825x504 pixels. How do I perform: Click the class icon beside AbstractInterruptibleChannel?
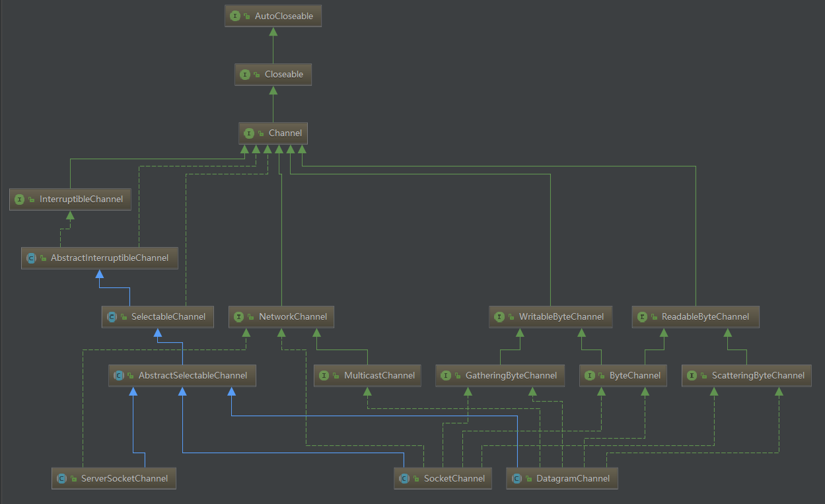point(31,258)
